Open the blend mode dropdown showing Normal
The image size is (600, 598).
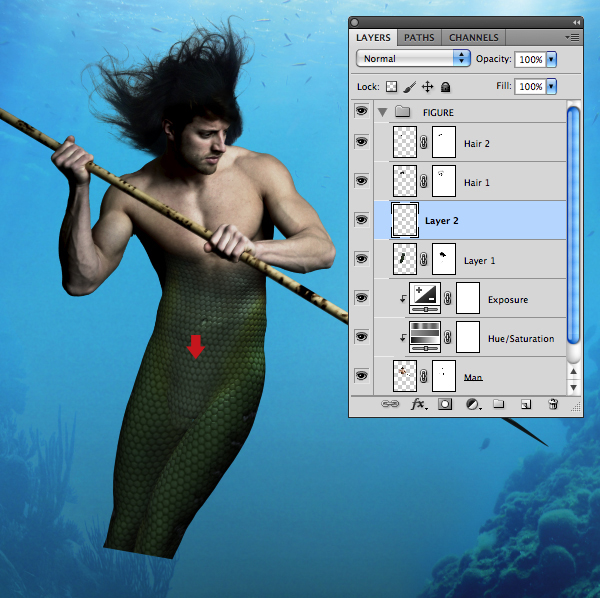click(413, 59)
